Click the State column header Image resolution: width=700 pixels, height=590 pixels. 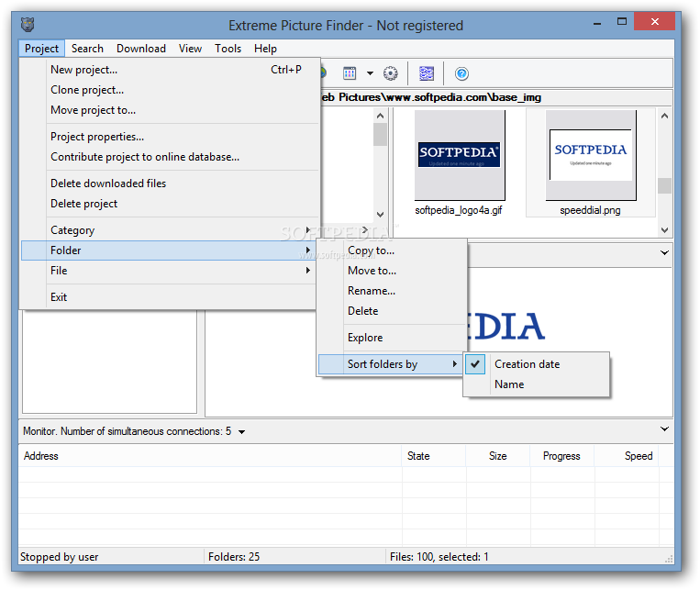click(433, 456)
